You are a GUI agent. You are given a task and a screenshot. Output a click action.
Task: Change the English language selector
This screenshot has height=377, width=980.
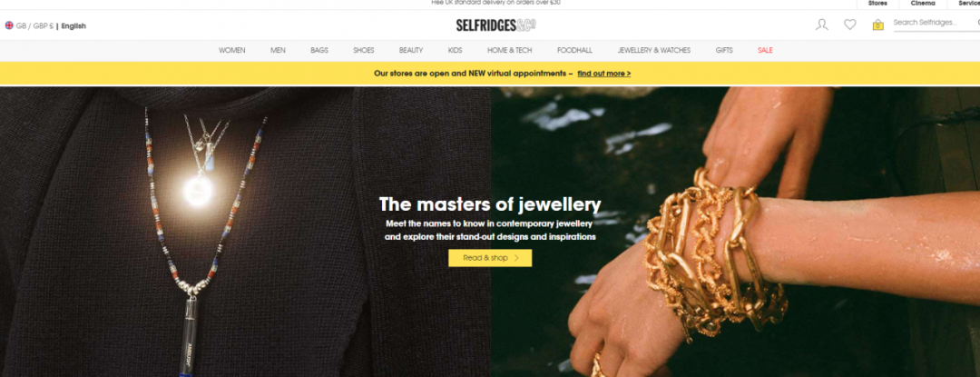click(73, 26)
